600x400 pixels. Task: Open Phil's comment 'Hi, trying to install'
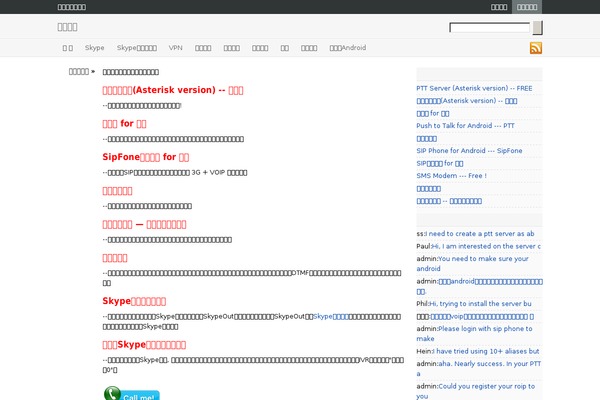point(480,304)
